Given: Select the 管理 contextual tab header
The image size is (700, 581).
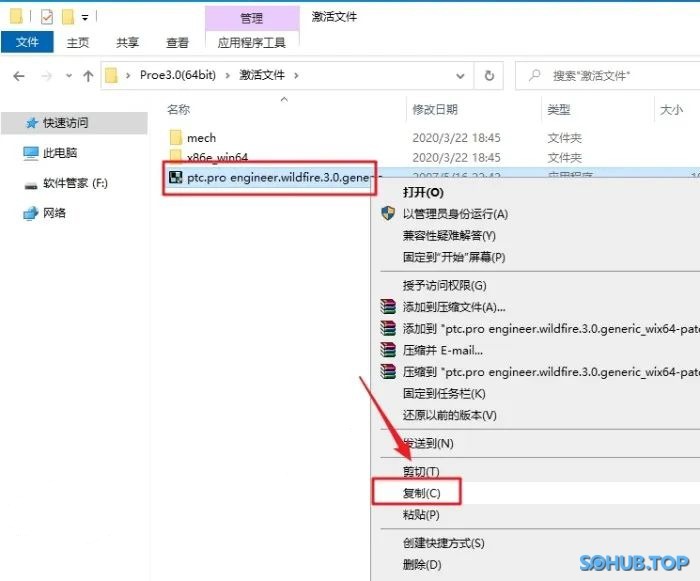Looking at the screenshot, I should (x=252, y=18).
